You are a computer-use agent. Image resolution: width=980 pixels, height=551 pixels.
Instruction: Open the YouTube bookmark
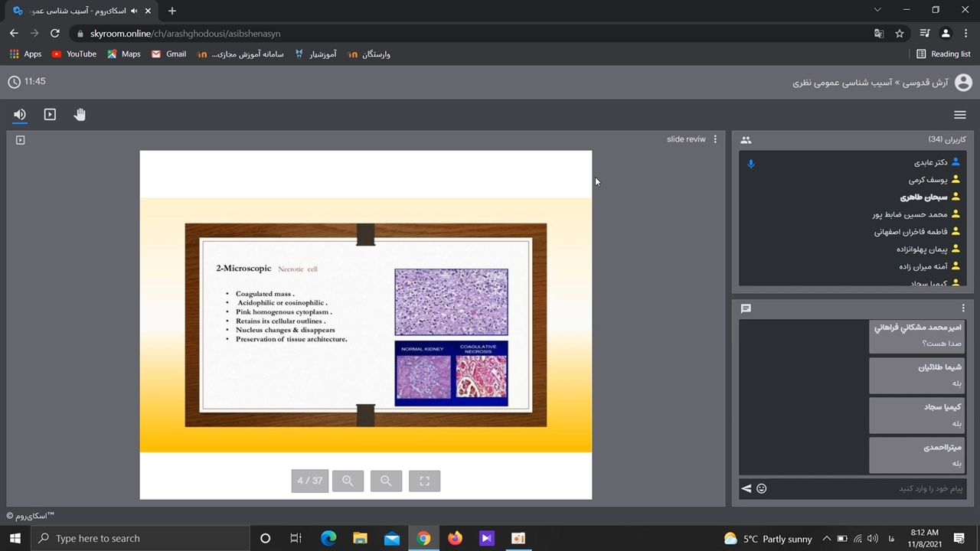click(74, 54)
